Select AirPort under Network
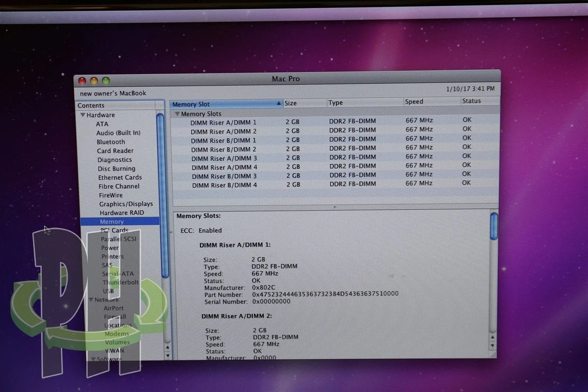 point(114,308)
